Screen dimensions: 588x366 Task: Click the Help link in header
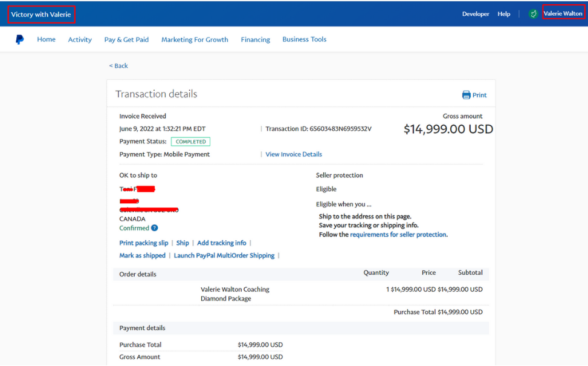[x=503, y=14]
